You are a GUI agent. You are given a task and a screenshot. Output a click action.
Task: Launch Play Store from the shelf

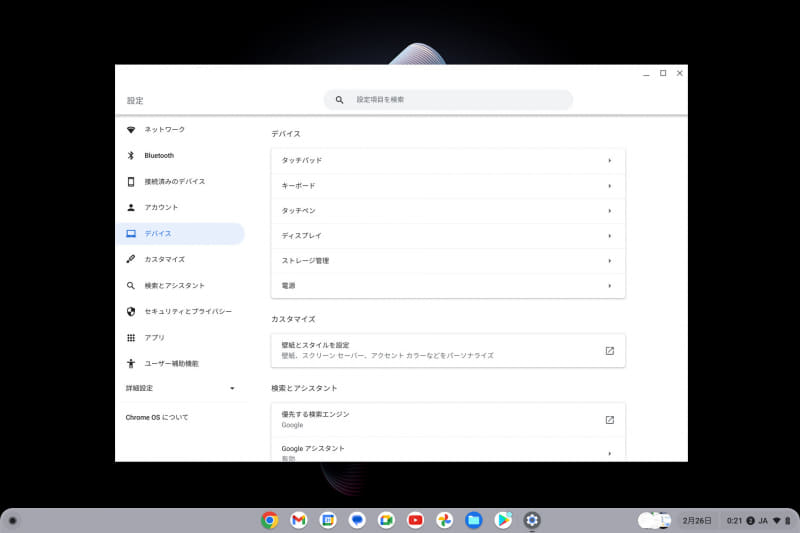pos(503,520)
